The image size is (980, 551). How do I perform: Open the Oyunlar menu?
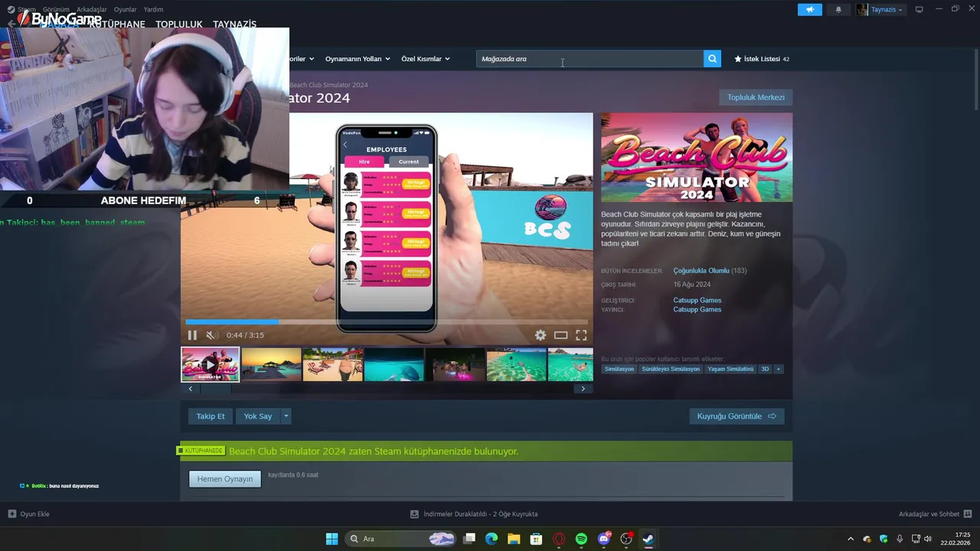125,9
